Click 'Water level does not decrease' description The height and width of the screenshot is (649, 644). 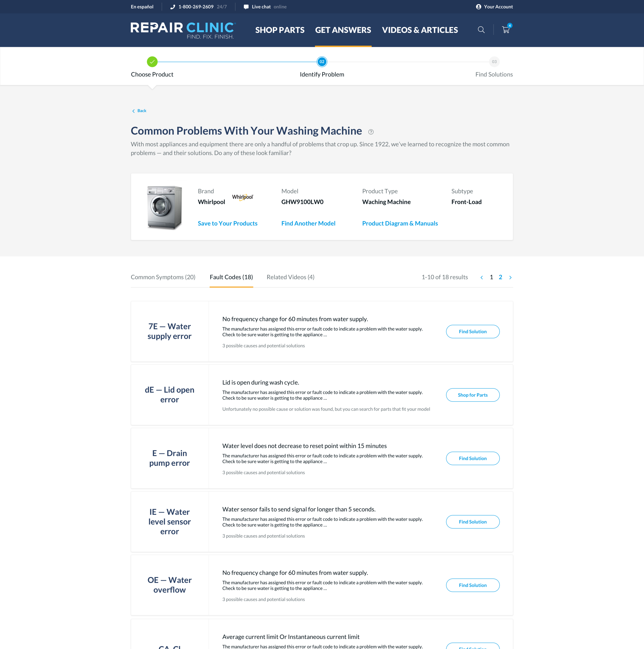click(x=304, y=446)
